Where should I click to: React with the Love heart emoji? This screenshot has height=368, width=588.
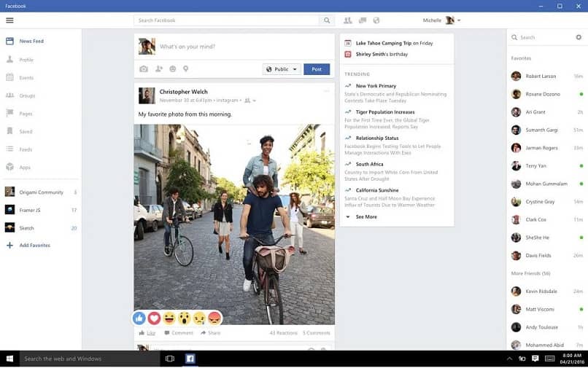tap(154, 318)
